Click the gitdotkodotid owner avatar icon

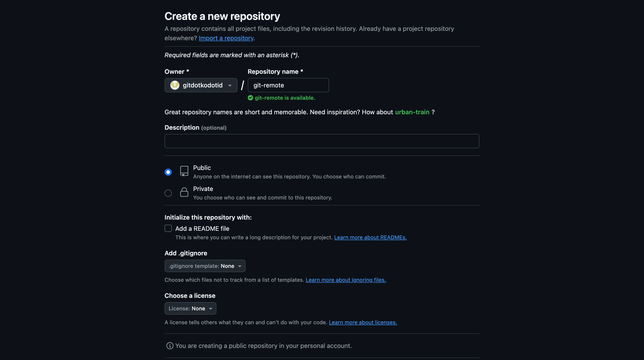click(x=175, y=85)
